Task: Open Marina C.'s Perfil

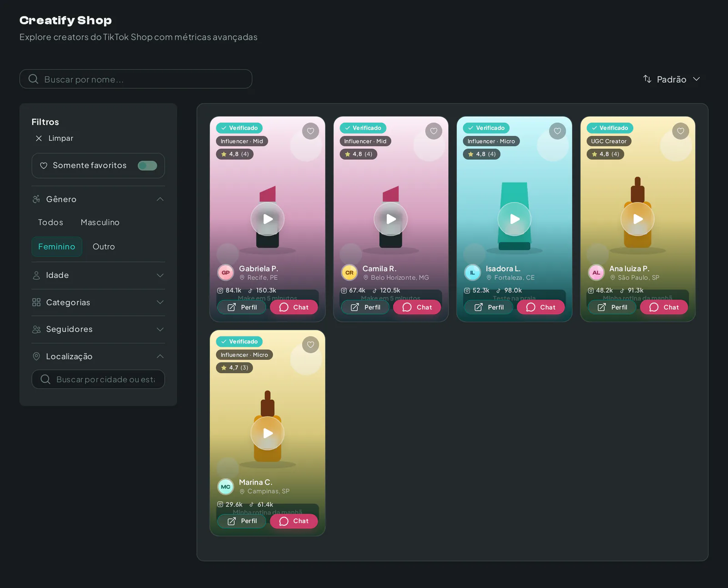Action: 242,521
